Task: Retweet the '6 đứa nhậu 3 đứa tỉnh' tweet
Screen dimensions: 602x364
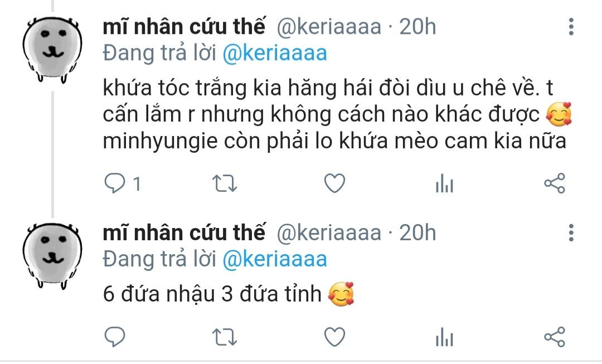Action: [x=225, y=337]
